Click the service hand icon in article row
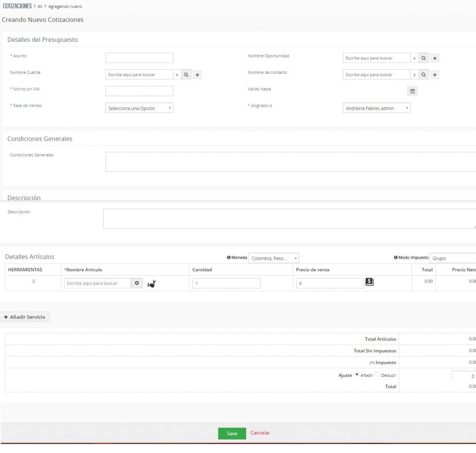This screenshot has width=476, height=453. coord(152,283)
